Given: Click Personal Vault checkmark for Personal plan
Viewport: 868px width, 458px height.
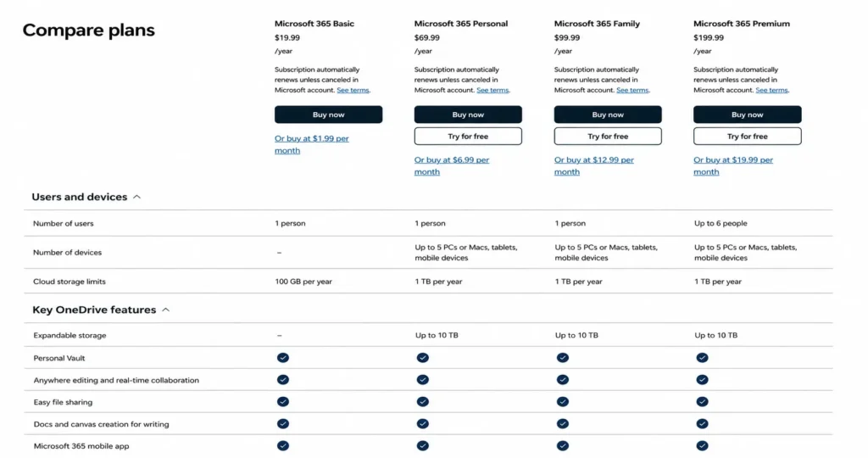Looking at the screenshot, I should coord(423,358).
